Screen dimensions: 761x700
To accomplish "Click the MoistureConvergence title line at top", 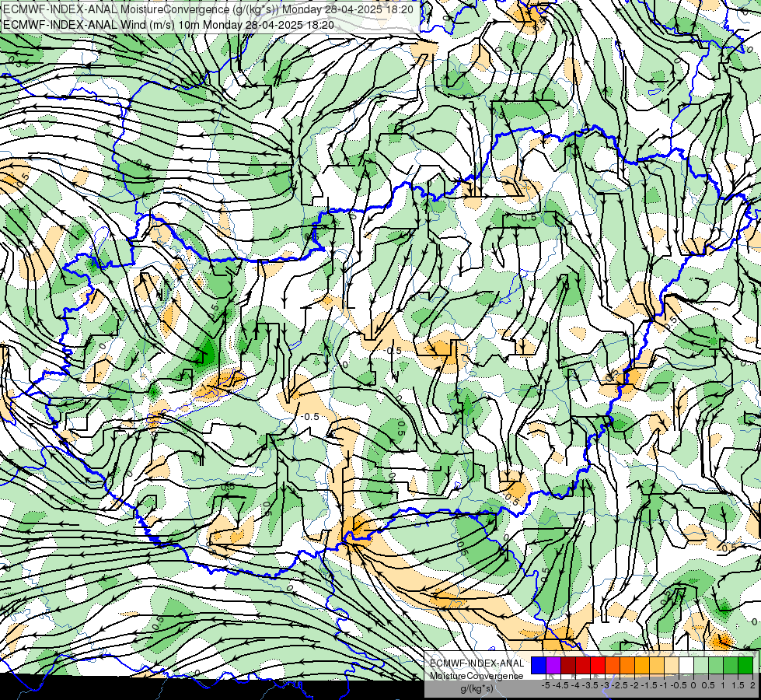I will [x=208, y=9].
